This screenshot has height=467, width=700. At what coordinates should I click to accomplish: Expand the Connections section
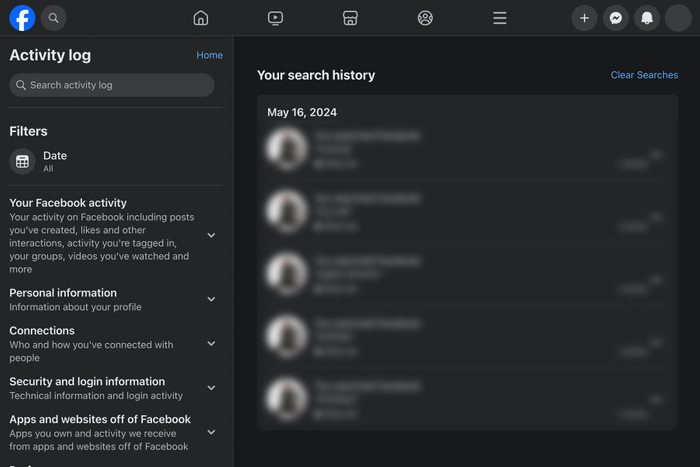[x=211, y=344]
